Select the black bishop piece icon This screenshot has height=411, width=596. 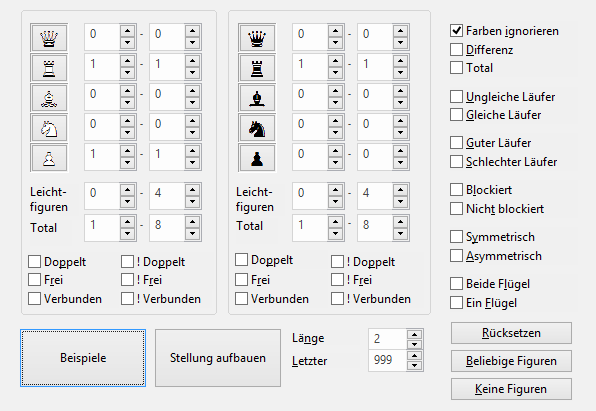click(257, 98)
